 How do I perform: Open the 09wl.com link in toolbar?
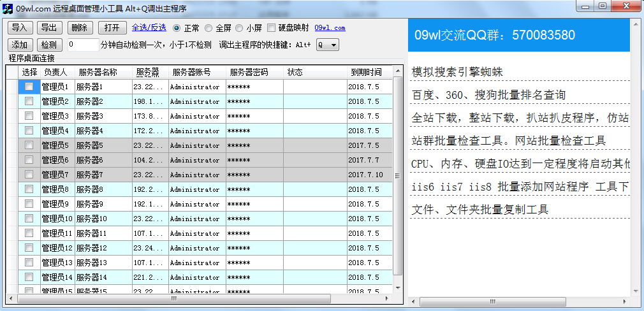(330, 28)
